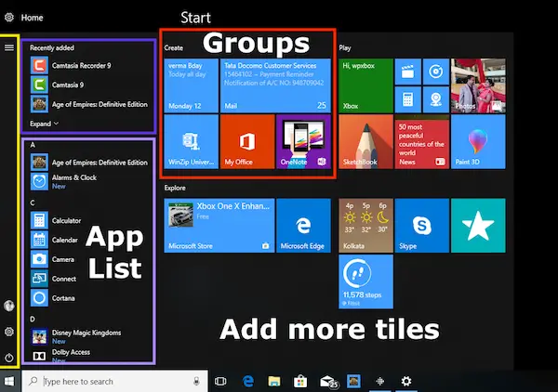
Task: Open the hamburger menu at top left
Action: pos(9,47)
